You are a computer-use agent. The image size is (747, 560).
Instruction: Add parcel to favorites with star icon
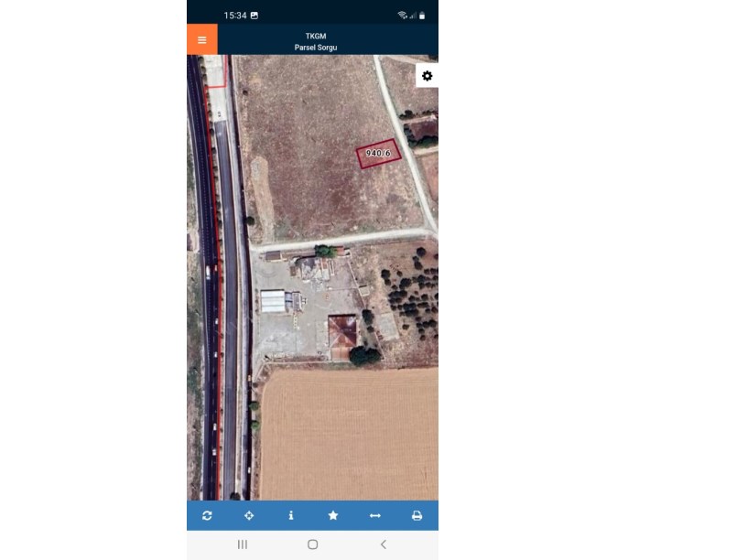333,515
